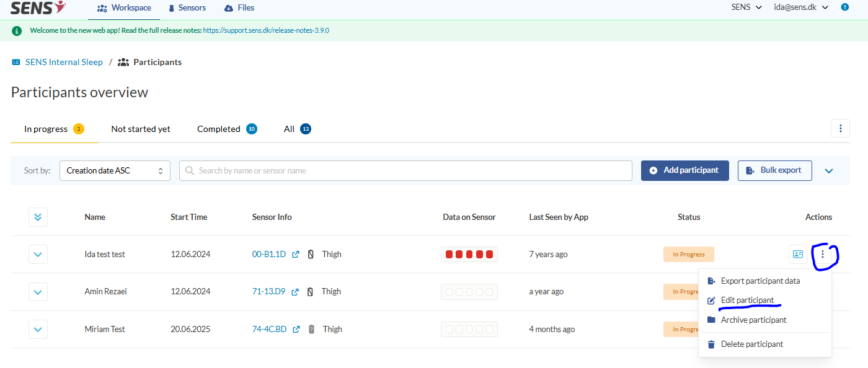Click the Add participant button
This screenshot has width=868, height=368.
tap(684, 170)
